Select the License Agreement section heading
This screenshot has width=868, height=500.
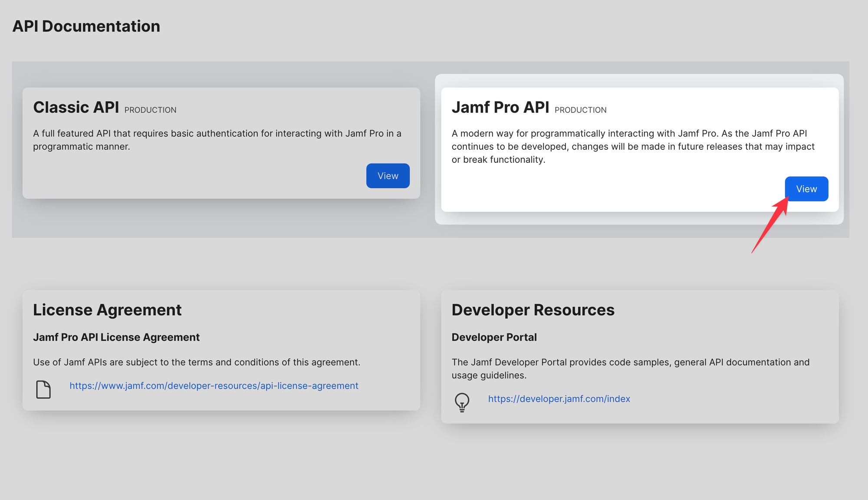(107, 310)
